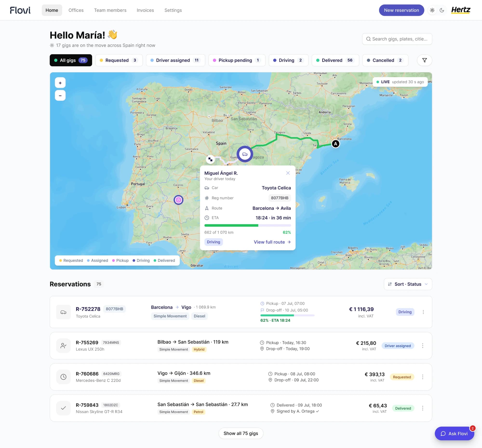Screen dimensions: 482x448
Task: Click the waving hand emoji
Action: click(113, 35)
